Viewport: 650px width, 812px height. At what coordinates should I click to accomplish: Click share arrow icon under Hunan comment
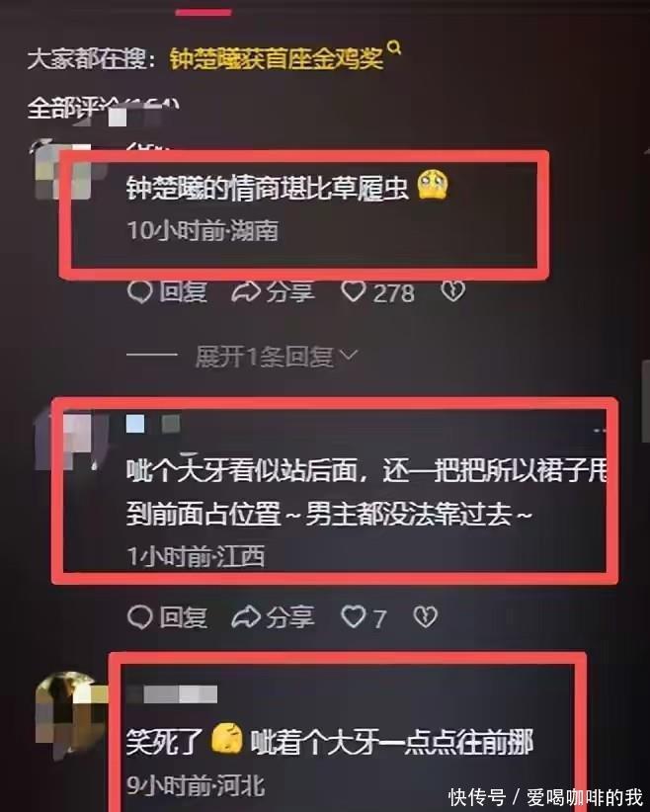[x=246, y=292]
